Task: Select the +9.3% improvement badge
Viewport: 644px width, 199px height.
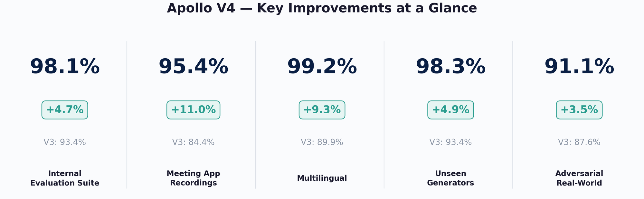Action: pos(322,110)
